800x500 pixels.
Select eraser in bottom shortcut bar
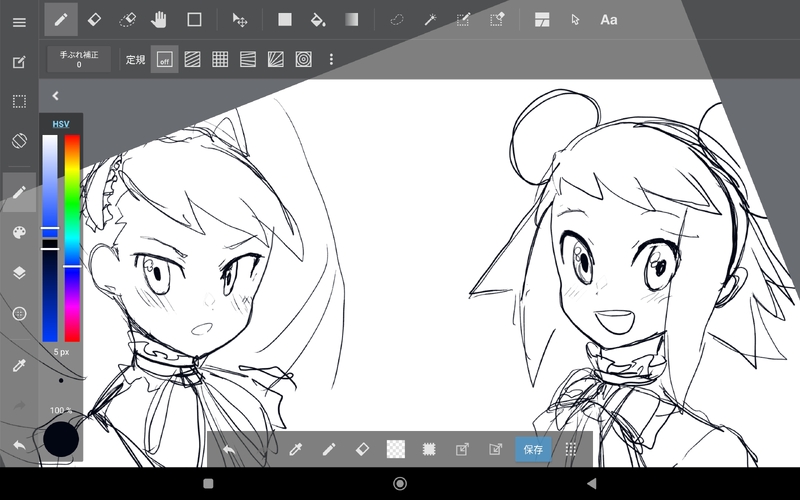pyautogui.click(x=362, y=449)
